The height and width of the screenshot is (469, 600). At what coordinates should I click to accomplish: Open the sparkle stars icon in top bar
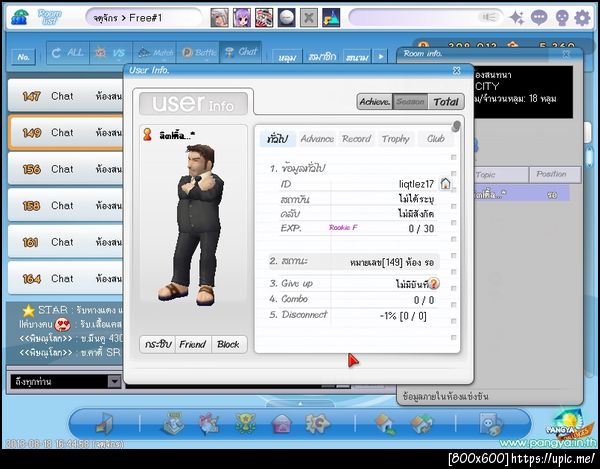pyautogui.click(x=517, y=18)
